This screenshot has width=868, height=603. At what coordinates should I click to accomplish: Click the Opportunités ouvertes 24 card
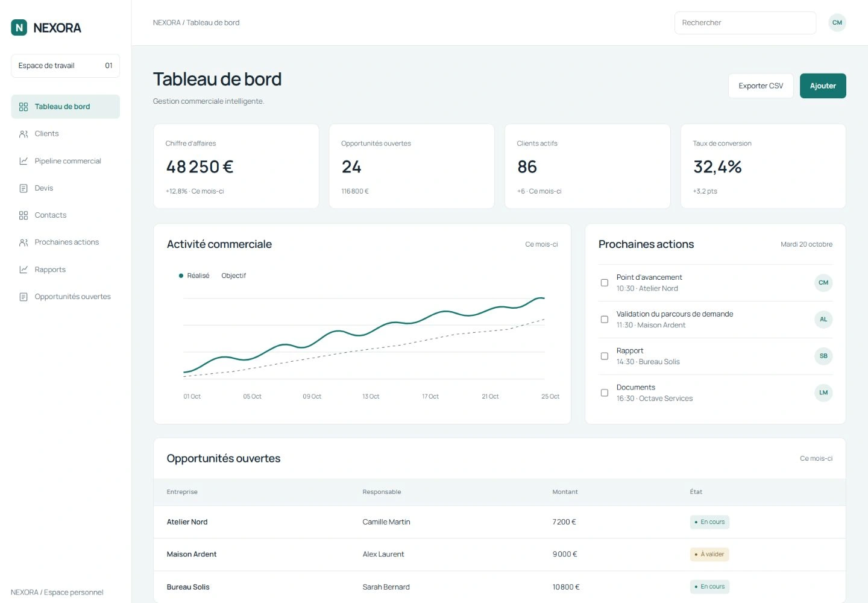tap(412, 166)
